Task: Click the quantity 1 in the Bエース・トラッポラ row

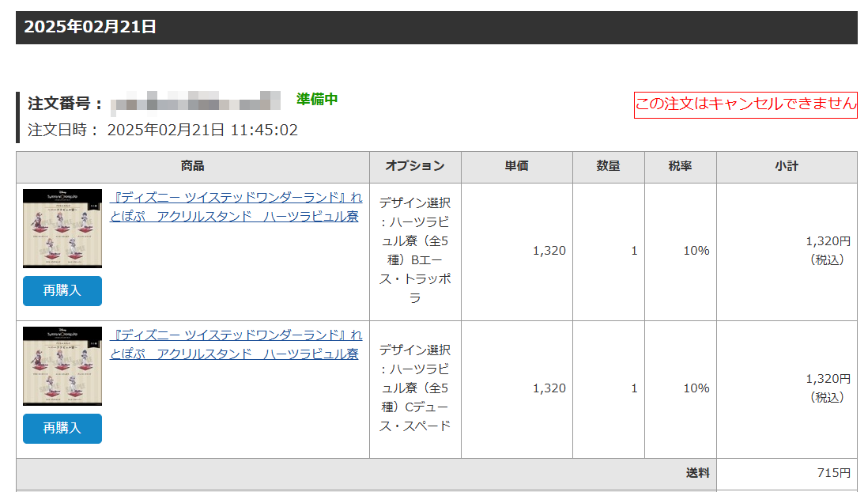Action: (634, 251)
